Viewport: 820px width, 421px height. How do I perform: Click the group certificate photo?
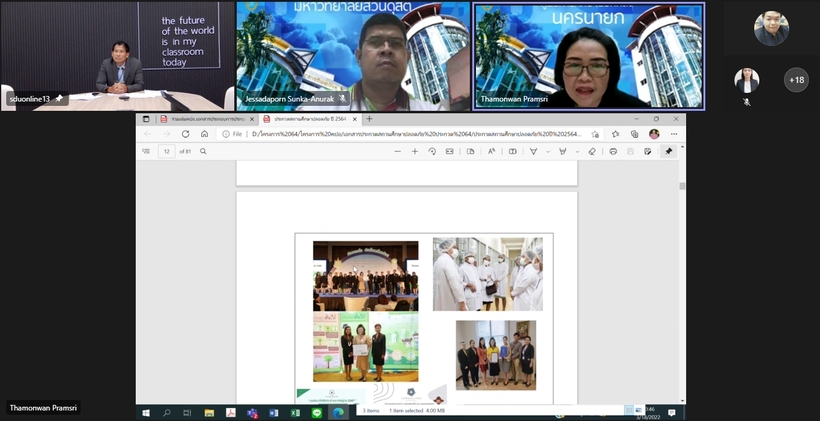point(496,355)
